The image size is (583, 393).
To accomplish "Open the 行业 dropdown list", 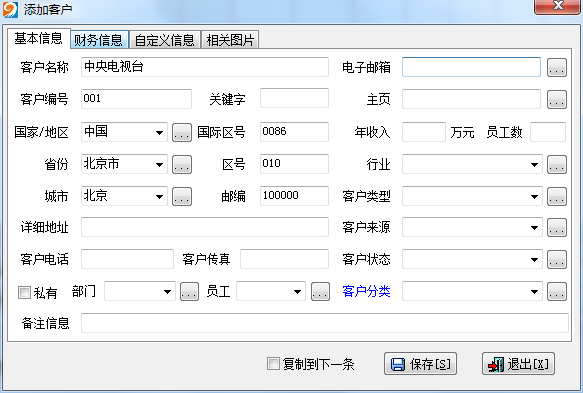I will coord(534,164).
